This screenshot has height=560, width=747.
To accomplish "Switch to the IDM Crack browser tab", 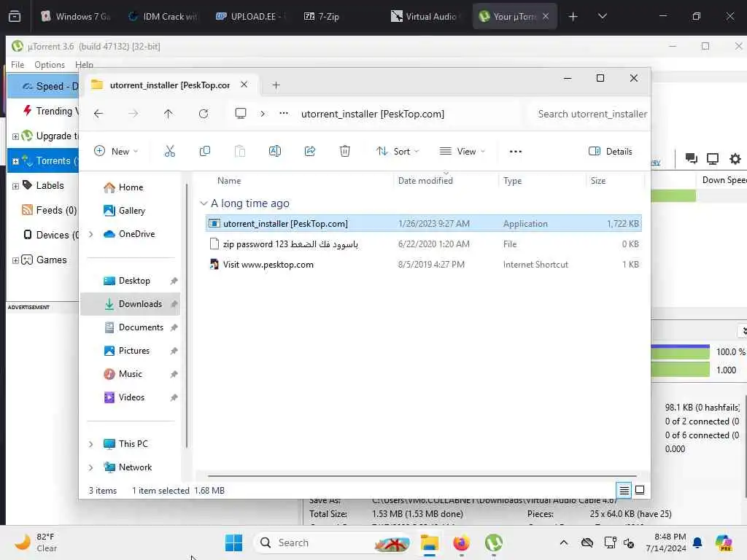I will [164, 17].
